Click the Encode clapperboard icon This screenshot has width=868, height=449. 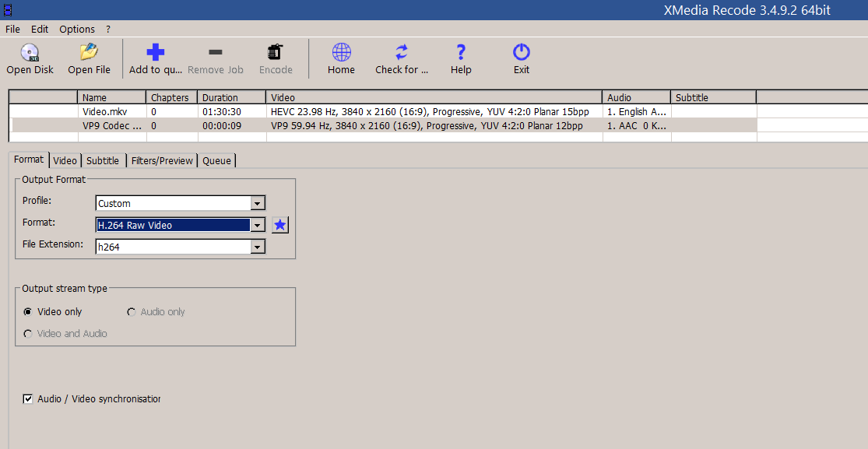click(x=275, y=53)
